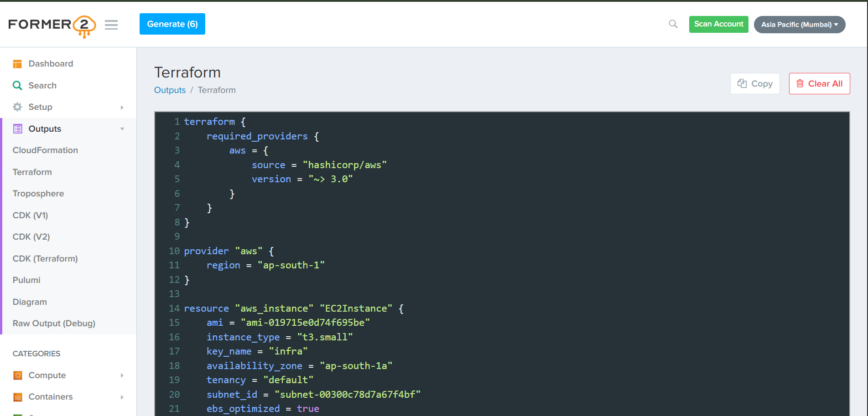This screenshot has height=416, width=868.
Task: Open the CloudFormation output view
Action: (45, 150)
